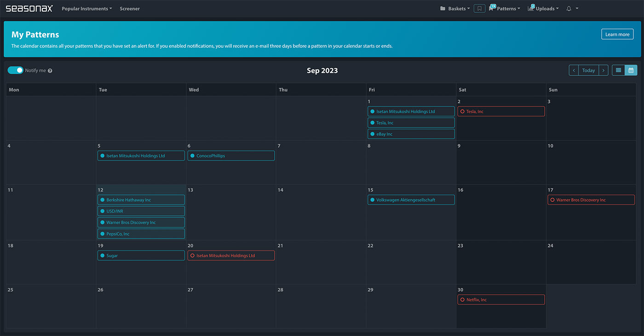Screen dimensions: 644x336
Task: Click the Today button
Action: 588,70
